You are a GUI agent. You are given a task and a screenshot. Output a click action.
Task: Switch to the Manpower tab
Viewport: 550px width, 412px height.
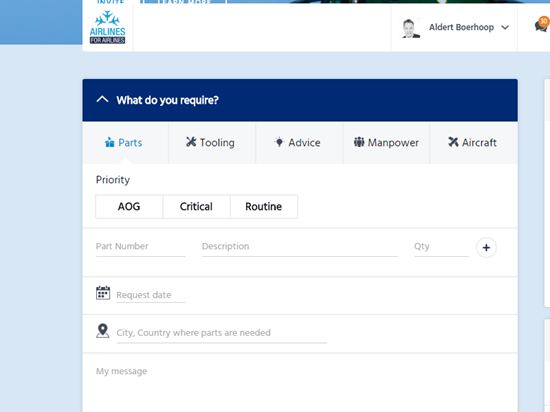[386, 142]
